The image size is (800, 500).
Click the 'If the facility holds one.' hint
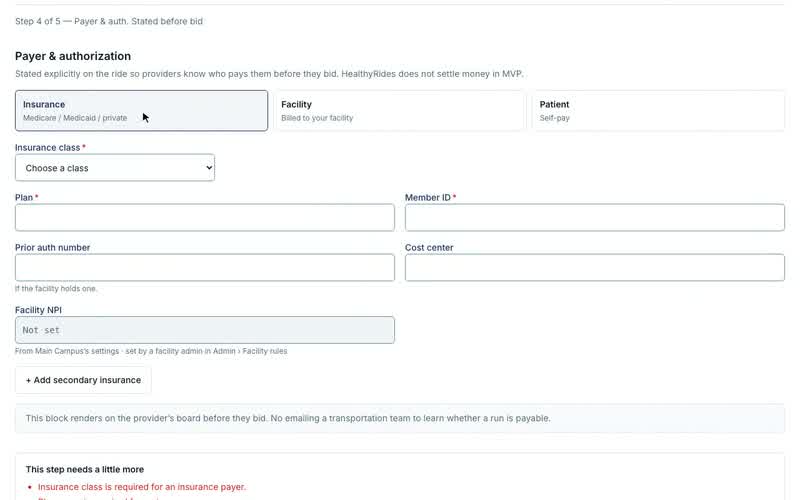56,289
